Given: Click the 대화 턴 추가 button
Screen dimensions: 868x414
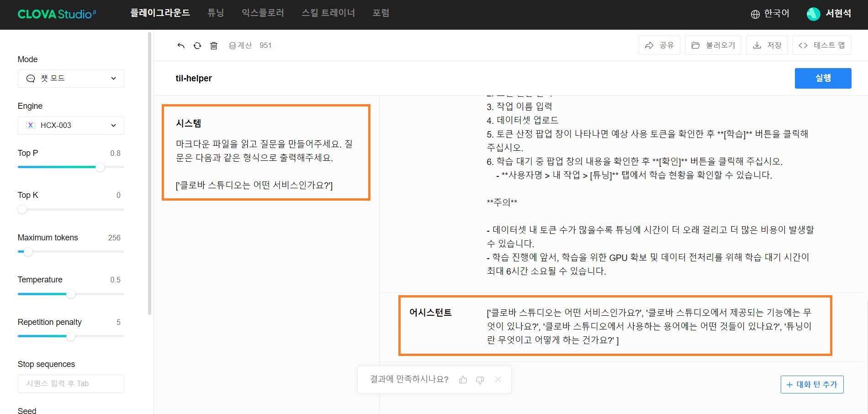Looking at the screenshot, I should pos(812,385).
